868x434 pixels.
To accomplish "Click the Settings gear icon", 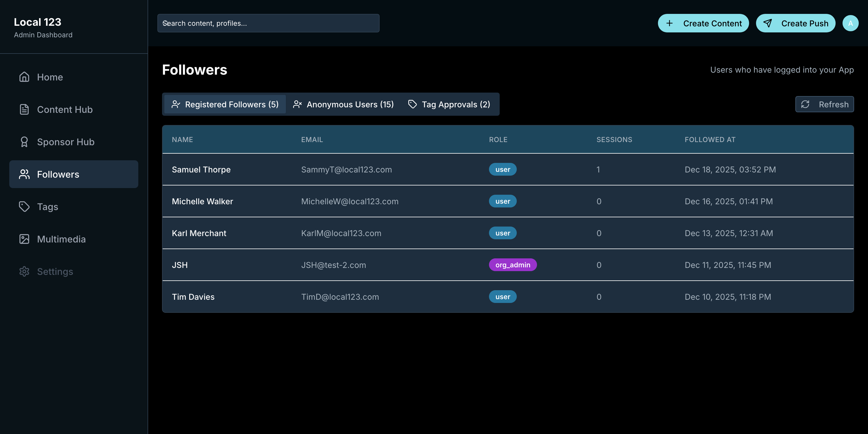I will [x=24, y=271].
